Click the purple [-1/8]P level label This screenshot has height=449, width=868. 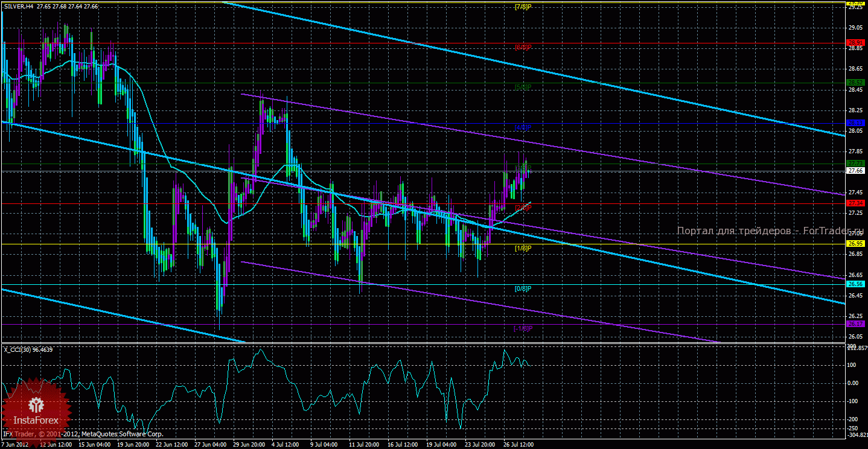523,328
